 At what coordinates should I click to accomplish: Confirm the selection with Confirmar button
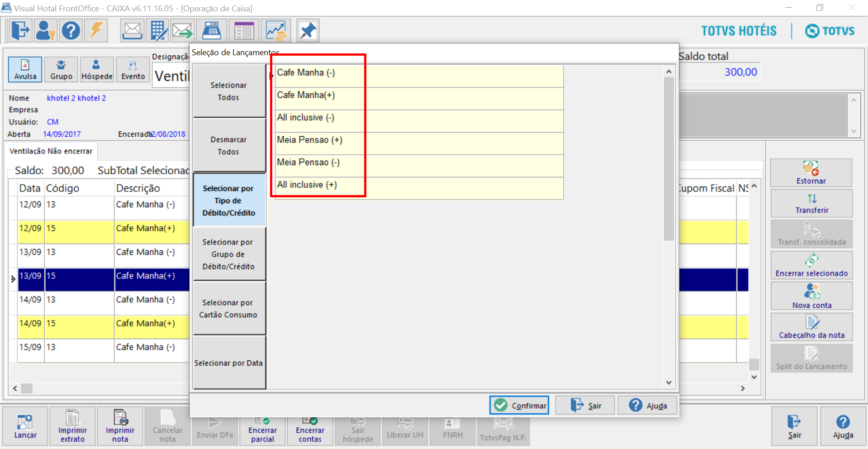click(519, 405)
